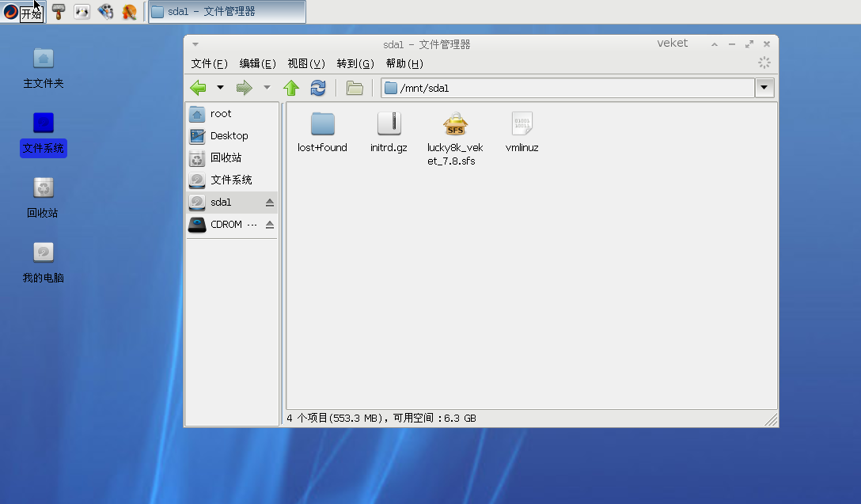Screen dimensions: 861x504
Task: Eject the sda1 volume
Action: 270,203
